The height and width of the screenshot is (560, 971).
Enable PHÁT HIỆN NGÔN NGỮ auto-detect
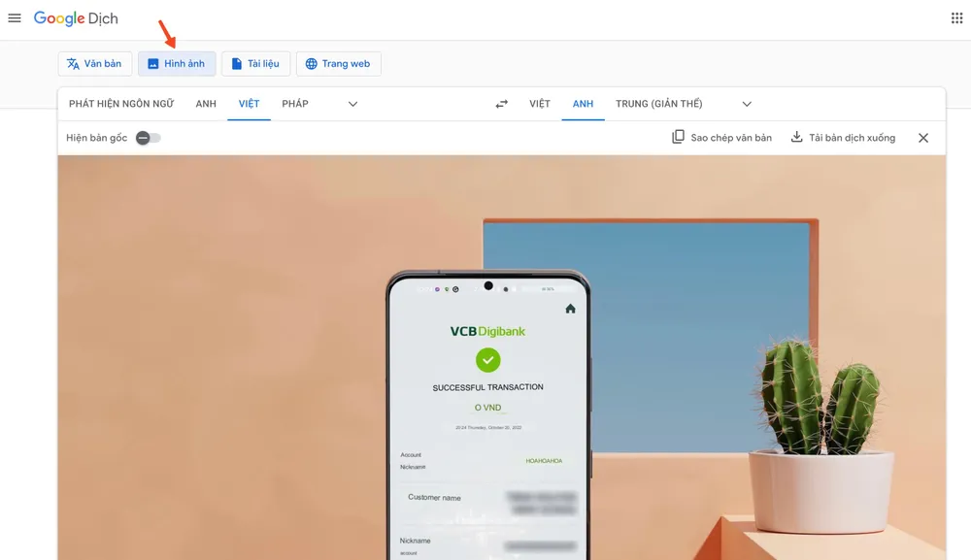[120, 103]
